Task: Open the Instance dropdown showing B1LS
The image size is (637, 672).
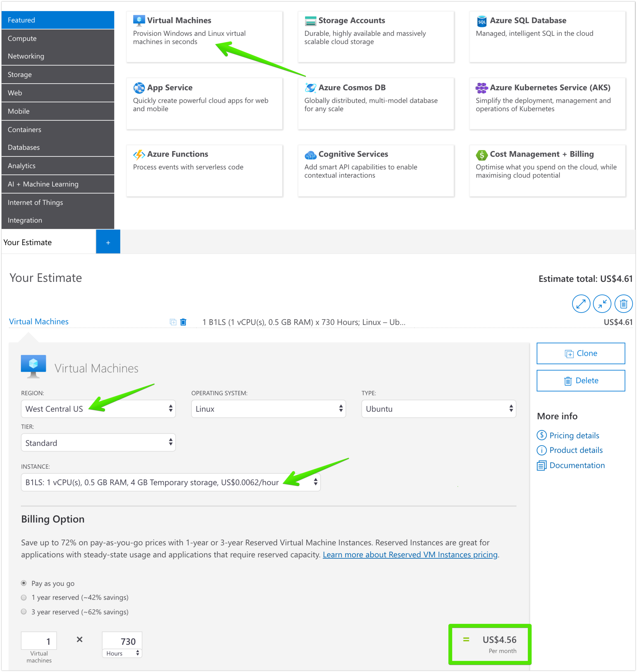Action: tap(171, 482)
